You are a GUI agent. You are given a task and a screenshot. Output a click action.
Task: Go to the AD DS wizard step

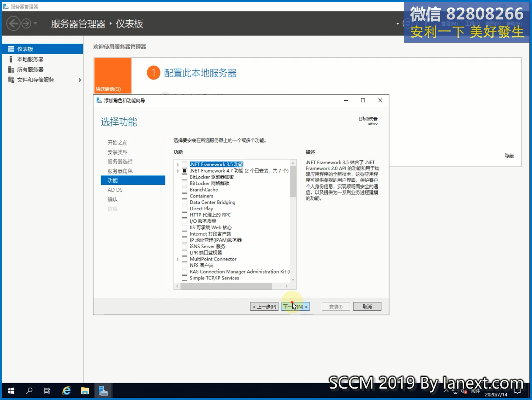pyautogui.click(x=115, y=190)
